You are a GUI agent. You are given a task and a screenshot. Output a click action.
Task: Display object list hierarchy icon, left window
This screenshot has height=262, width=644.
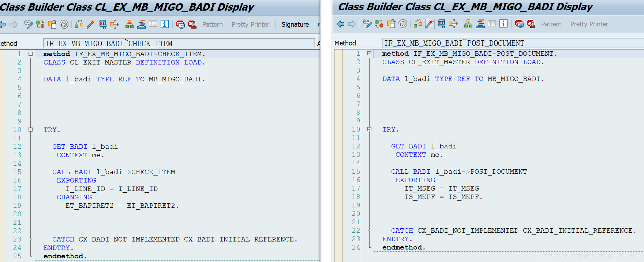[130, 25]
